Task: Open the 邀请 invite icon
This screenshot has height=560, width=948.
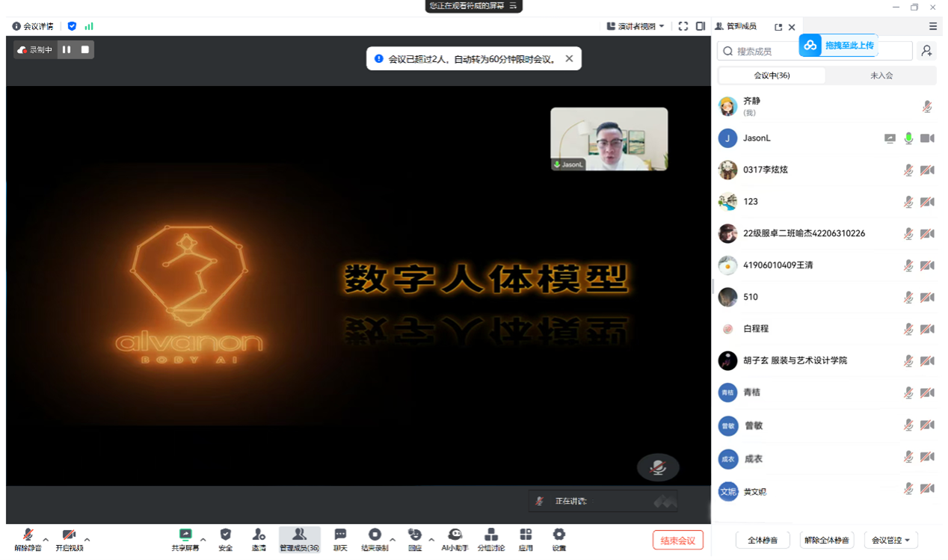Action: (x=259, y=538)
